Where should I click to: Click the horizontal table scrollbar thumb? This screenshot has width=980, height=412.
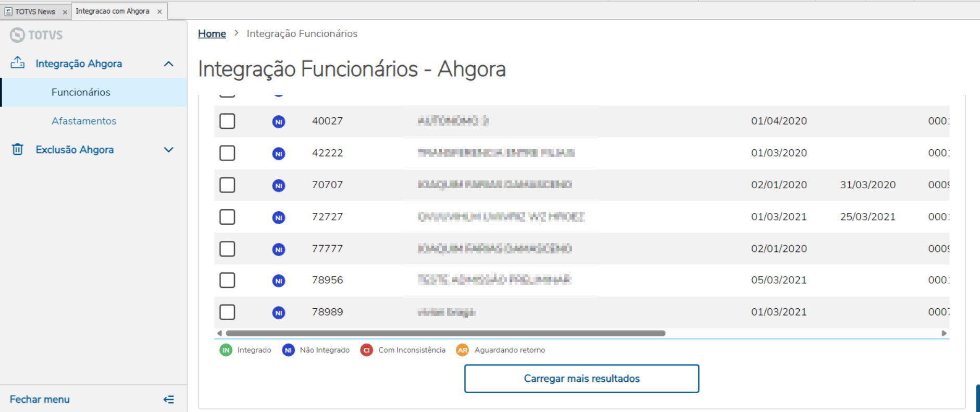[x=445, y=333]
